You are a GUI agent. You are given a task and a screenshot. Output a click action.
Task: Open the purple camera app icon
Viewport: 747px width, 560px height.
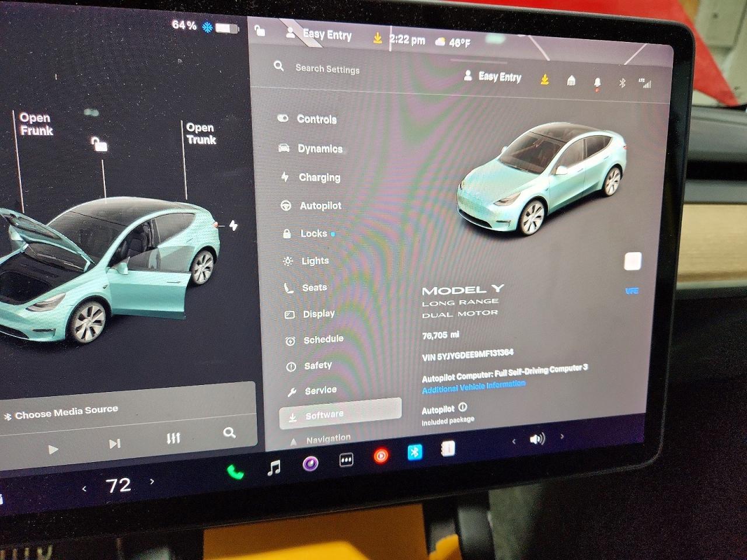click(x=310, y=464)
